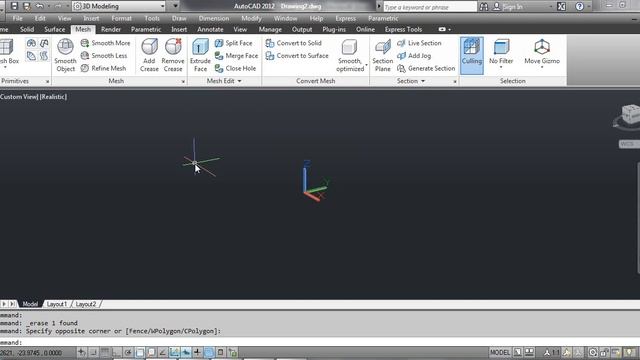This screenshot has width=640, height=360.
Task: Click the Mesh Box primitive icon
Action: tap(7, 47)
